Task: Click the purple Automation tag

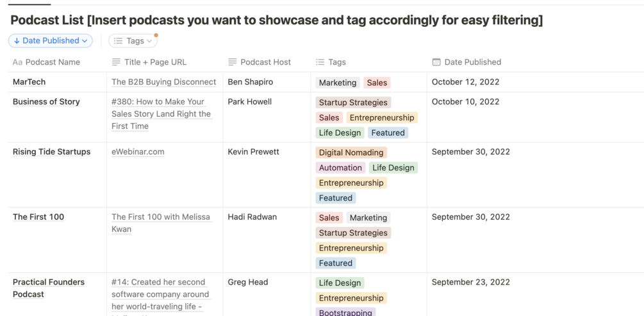Action: (340, 168)
